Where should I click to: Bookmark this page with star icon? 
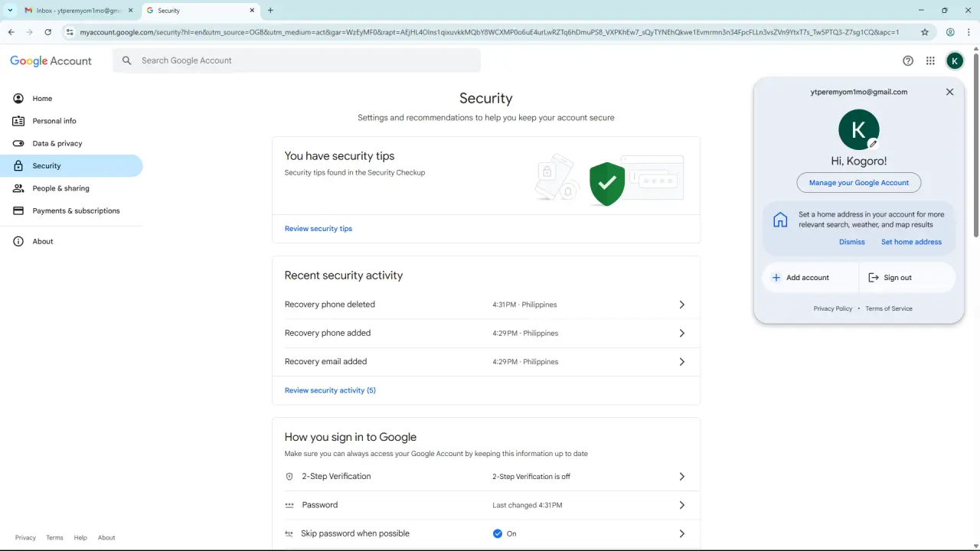[925, 32]
